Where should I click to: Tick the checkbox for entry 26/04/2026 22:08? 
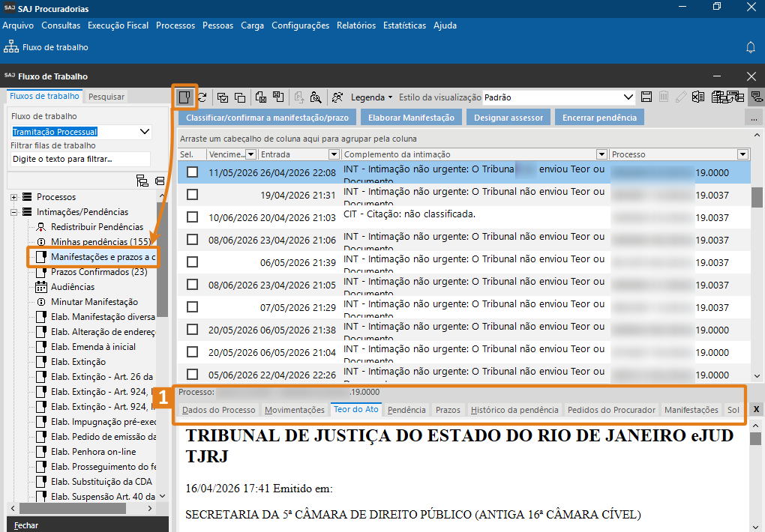point(193,172)
